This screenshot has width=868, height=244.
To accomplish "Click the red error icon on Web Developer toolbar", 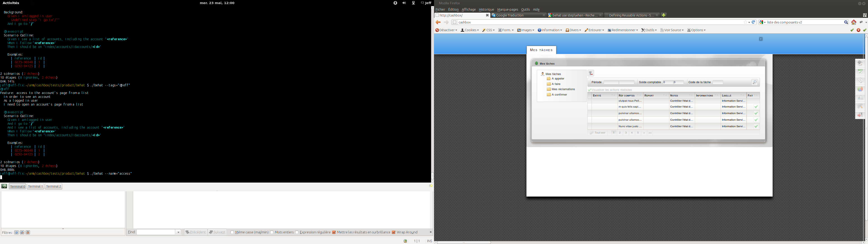I will 858,30.
